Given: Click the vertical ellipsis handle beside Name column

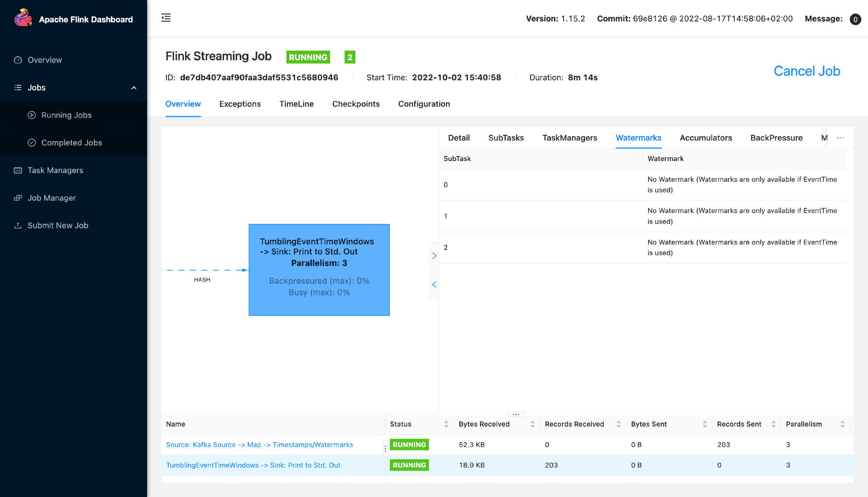Looking at the screenshot, I should 385,448.
